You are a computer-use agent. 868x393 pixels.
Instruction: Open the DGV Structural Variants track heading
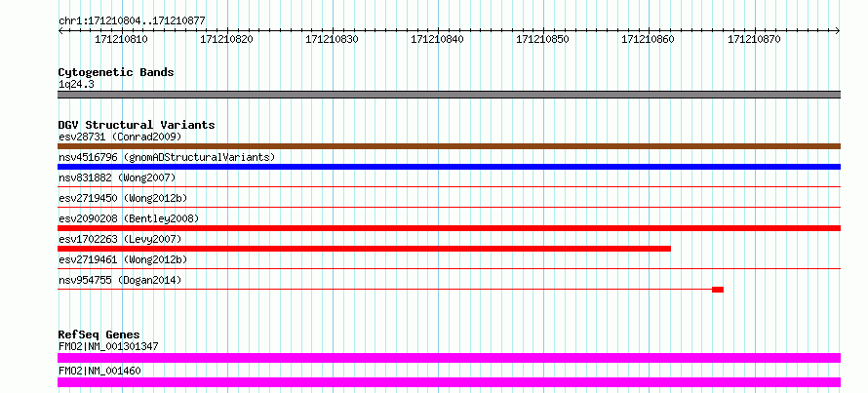point(137,125)
